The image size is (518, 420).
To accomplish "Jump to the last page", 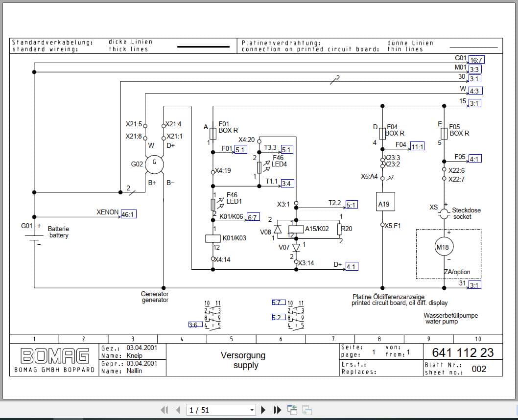I will coord(278,410).
